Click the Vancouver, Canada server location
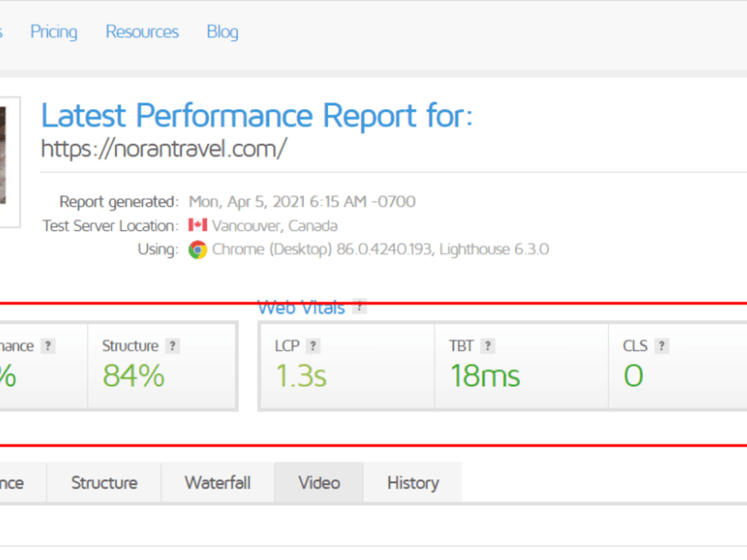The height and width of the screenshot is (560, 747). [275, 225]
